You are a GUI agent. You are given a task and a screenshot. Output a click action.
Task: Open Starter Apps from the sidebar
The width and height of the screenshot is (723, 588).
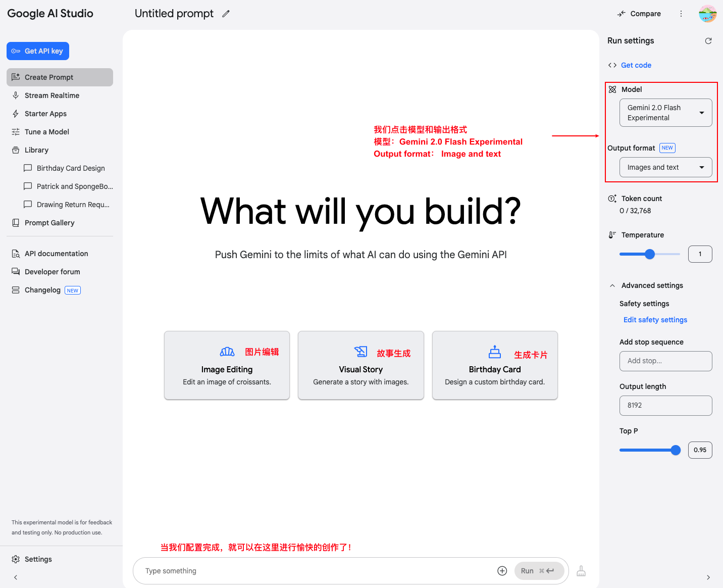[x=45, y=114]
